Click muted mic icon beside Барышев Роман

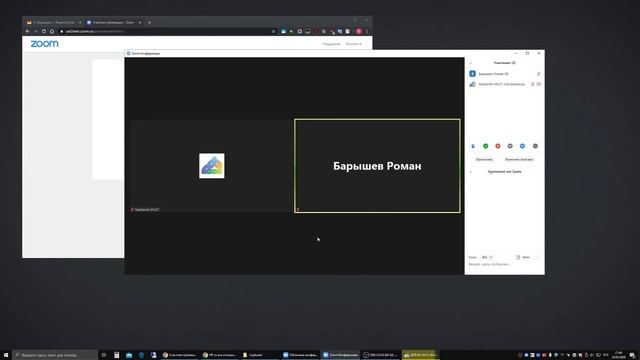coord(538,74)
